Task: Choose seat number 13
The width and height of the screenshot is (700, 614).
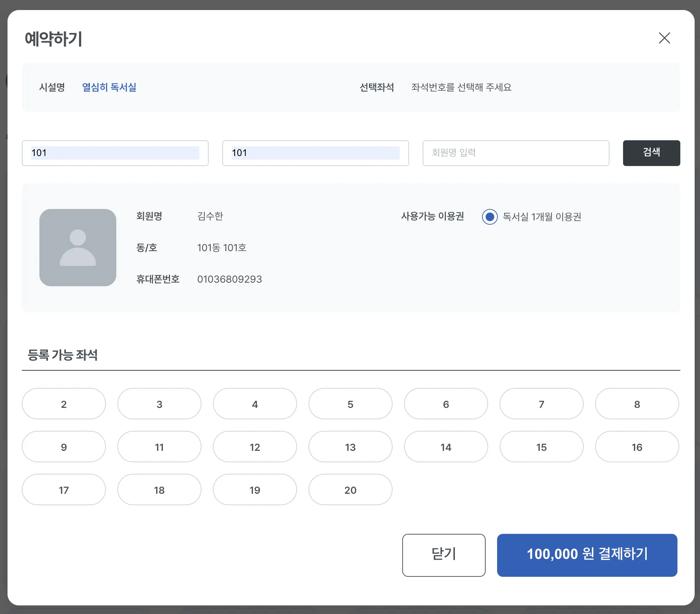Action: tap(350, 447)
